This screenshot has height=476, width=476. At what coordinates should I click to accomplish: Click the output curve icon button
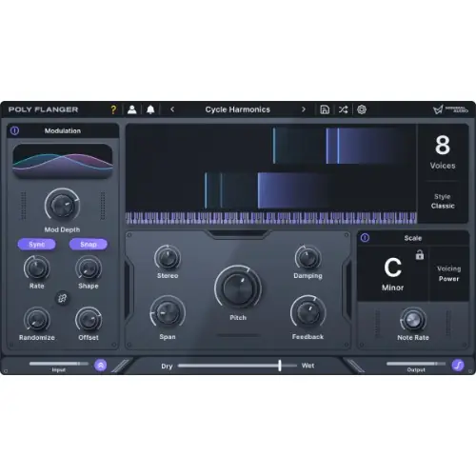(x=458, y=366)
